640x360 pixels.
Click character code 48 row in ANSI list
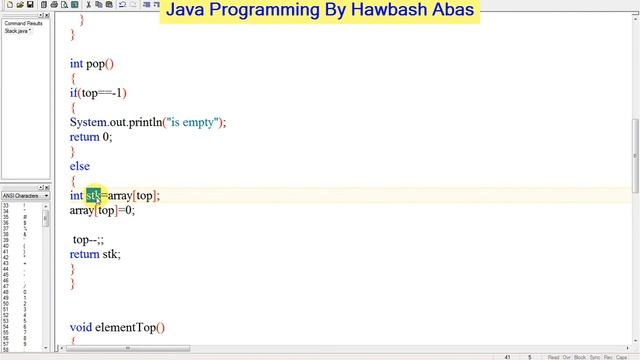(16, 292)
